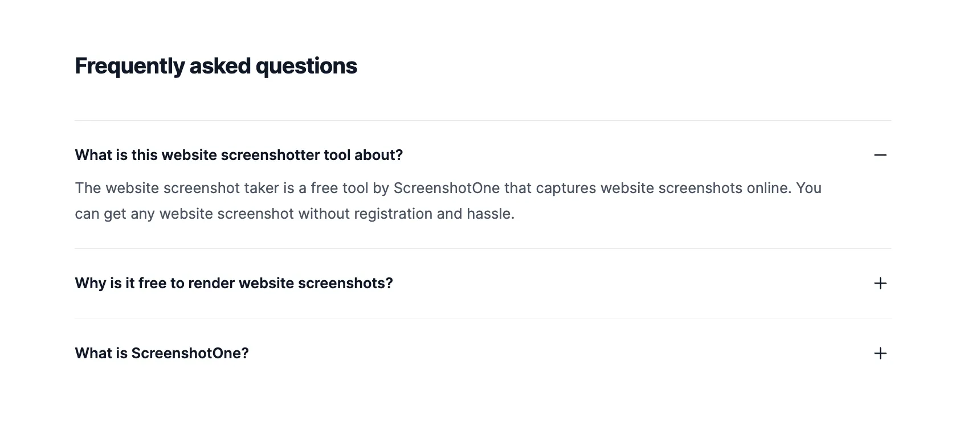
Task: Open the bottom accordion item with the plus control
Action: pyautogui.click(x=880, y=353)
